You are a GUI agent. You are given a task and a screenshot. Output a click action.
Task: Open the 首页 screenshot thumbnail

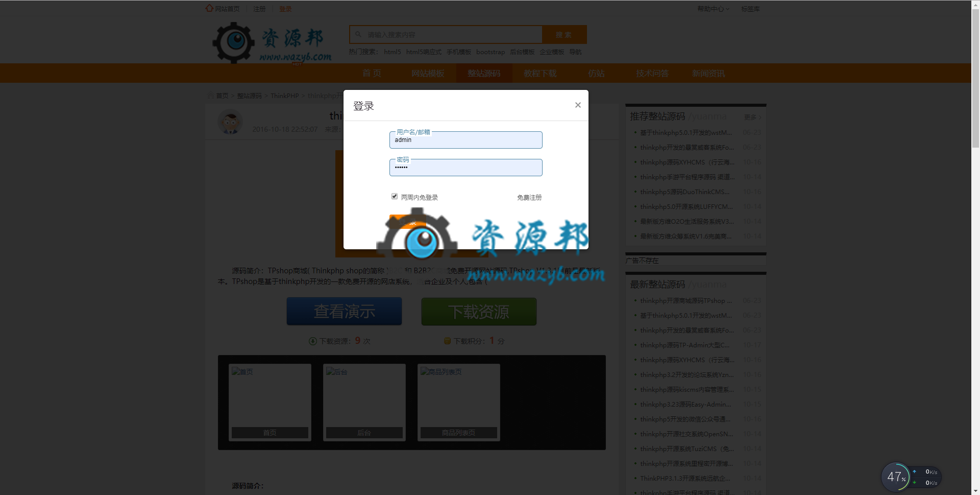click(270, 402)
